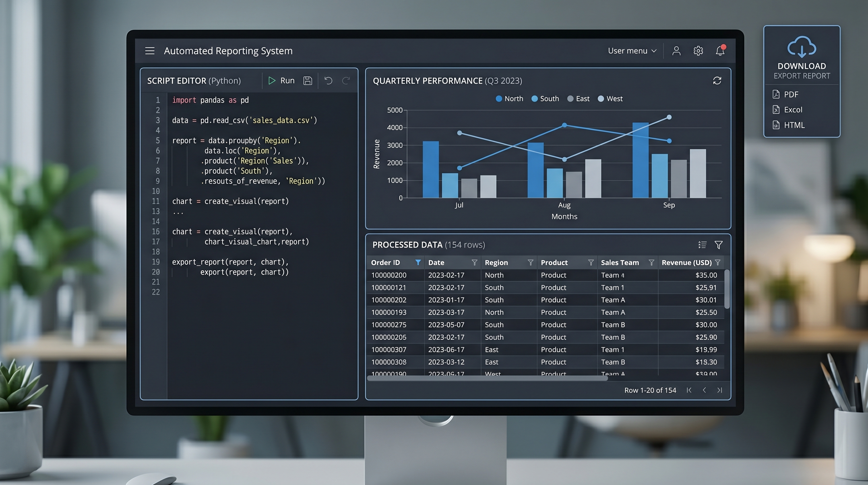Save the Python script
The height and width of the screenshot is (485, 868).
(x=307, y=81)
